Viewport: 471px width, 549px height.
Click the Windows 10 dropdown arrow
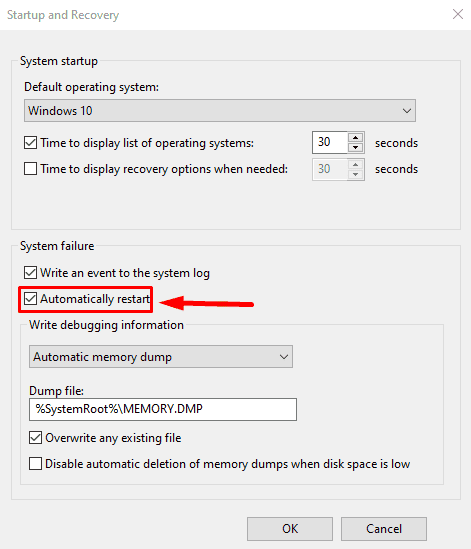[x=407, y=111]
